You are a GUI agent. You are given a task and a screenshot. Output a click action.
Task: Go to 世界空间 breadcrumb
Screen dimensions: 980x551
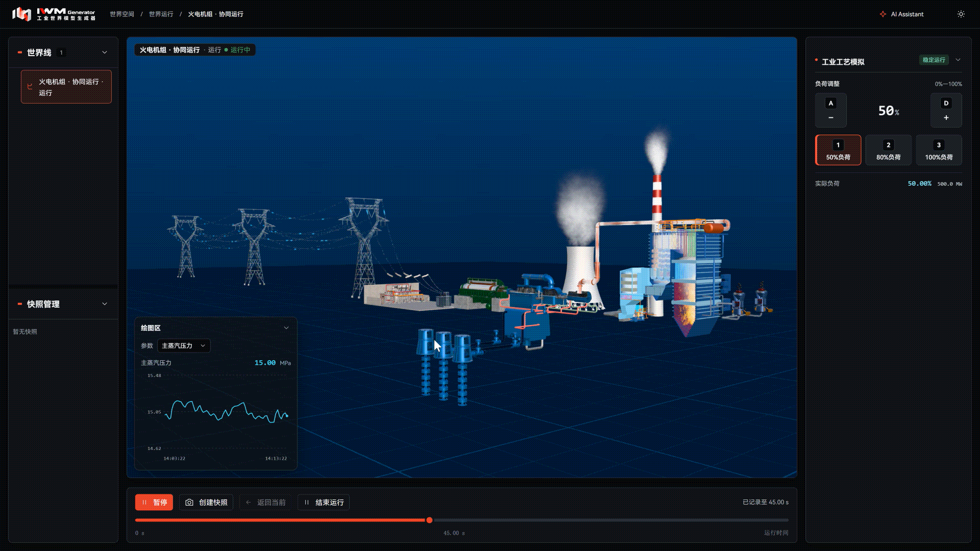pyautogui.click(x=122, y=14)
